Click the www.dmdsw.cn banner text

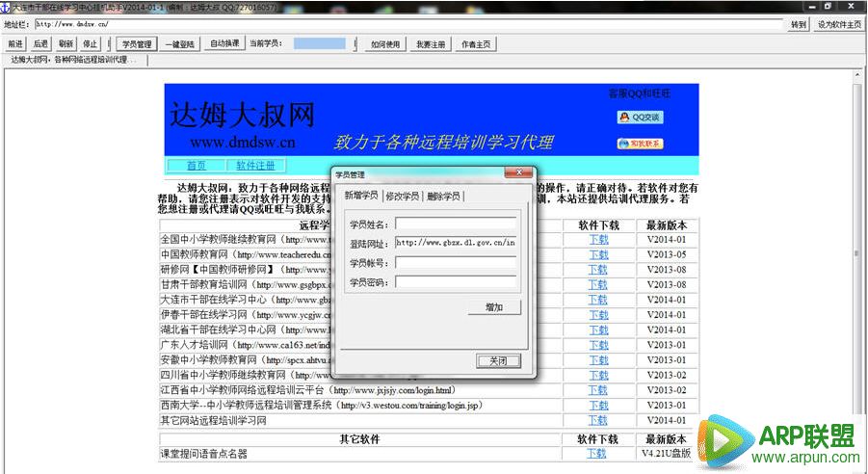tap(243, 143)
